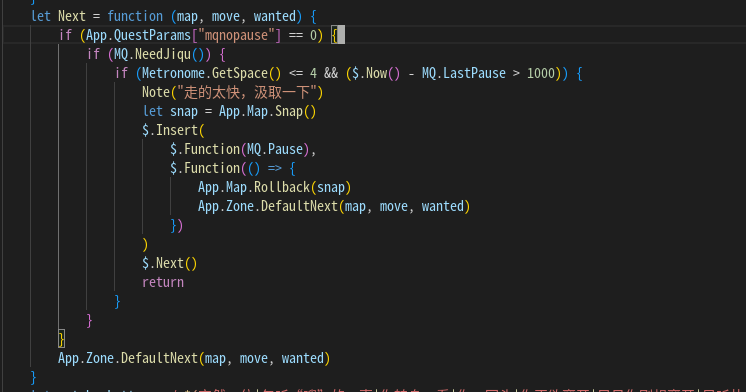Image resolution: width=746 pixels, height=392 pixels.
Task: Click the 'snap' variable in 'let snap'
Action: point(184,111)
